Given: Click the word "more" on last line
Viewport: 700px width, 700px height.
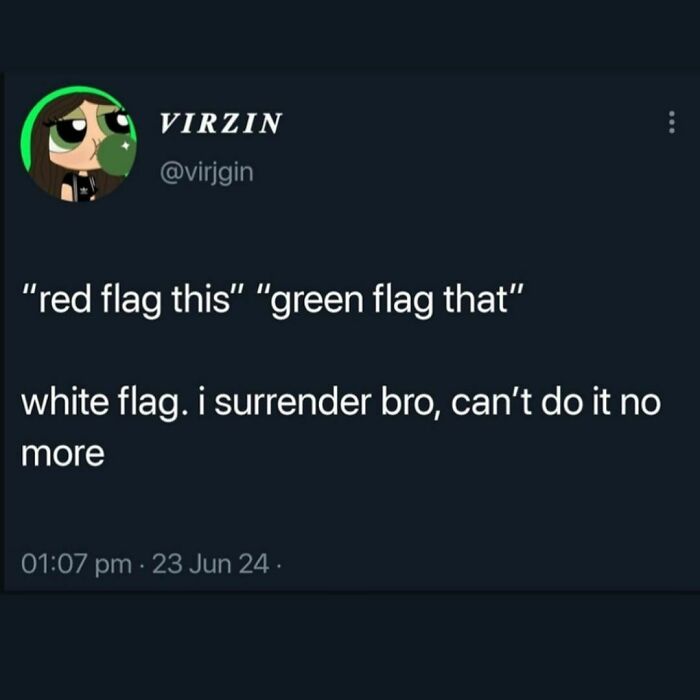Looking at the screenshot, I should [x=62, y=455].
